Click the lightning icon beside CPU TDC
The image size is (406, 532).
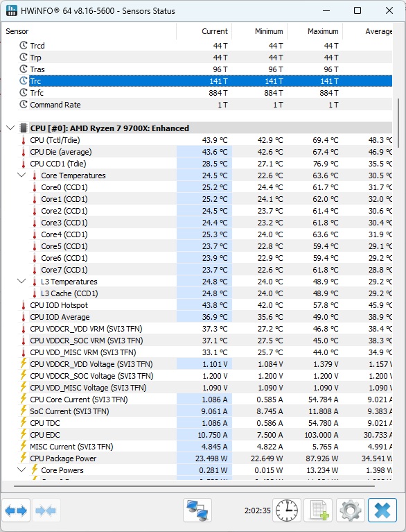coord(24,422)
